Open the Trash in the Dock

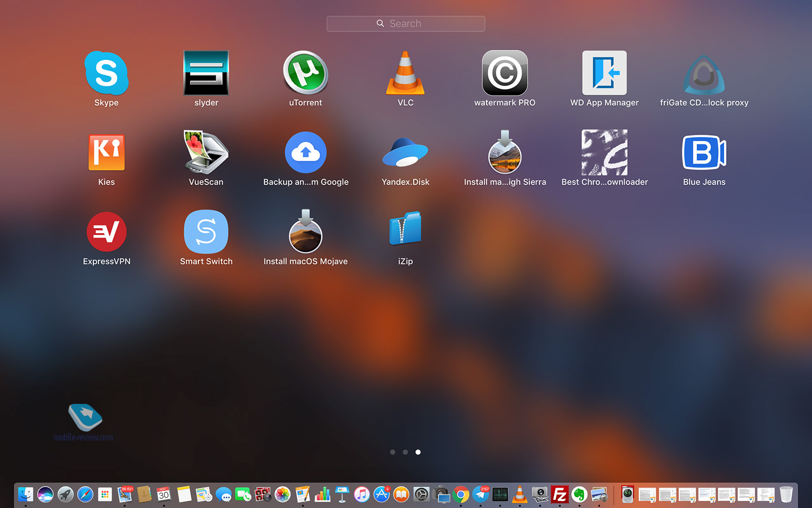(786, 494)
